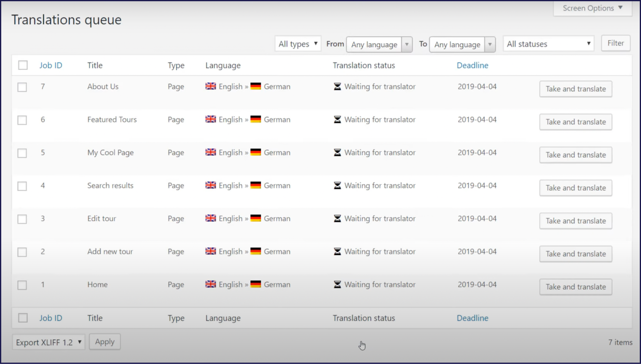
Task: Check the box for job 1 Home
Action: (x=22, y=285)
